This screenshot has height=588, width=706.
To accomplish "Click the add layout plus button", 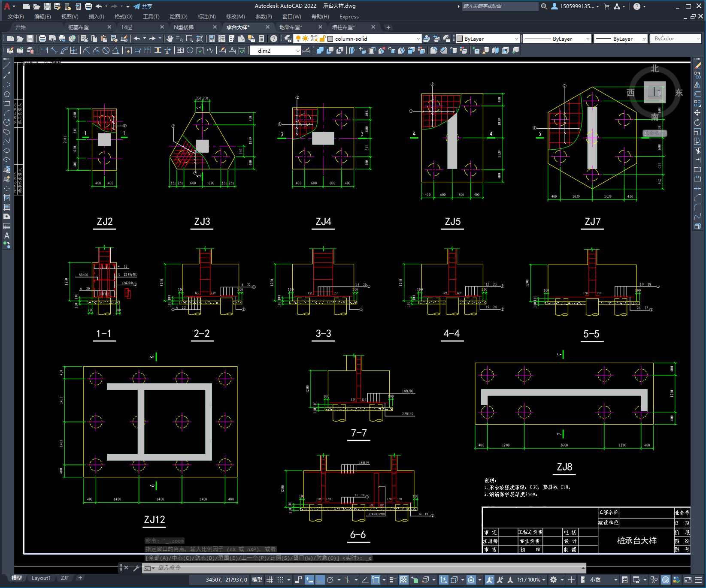I will (80, 578).
